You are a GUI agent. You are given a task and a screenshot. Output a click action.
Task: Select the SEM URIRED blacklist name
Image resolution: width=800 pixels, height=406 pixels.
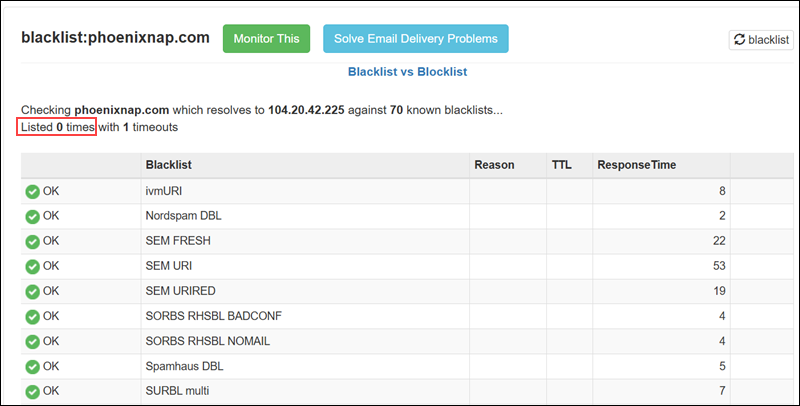tap(181, 291)
